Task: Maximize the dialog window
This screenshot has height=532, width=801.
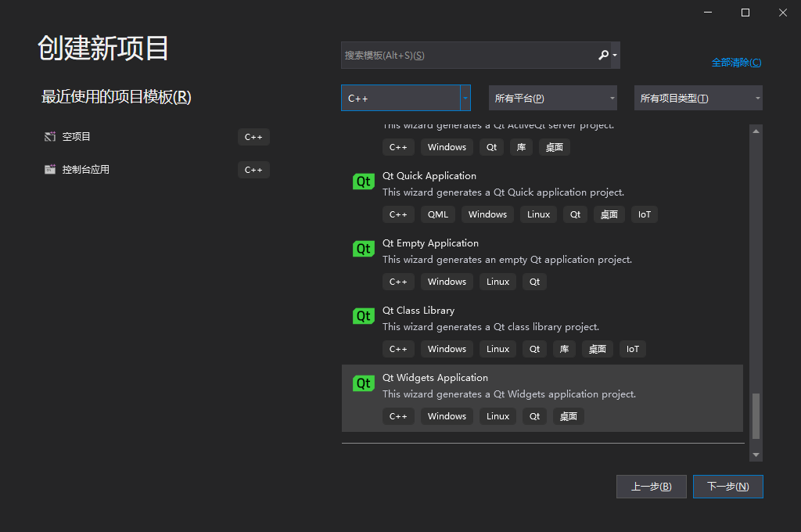Action: coord(745,13)
